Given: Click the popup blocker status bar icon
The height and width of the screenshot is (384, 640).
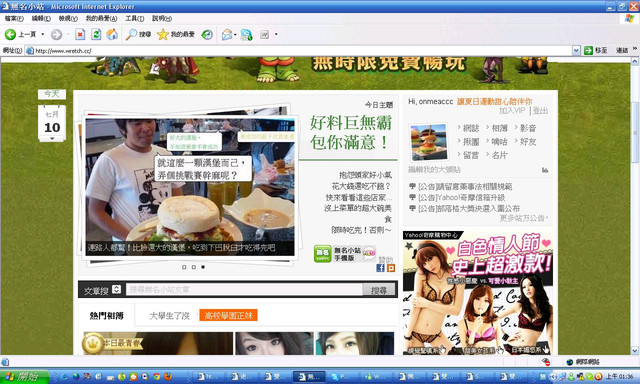Looking at the screenshot, I should point(545,362).
